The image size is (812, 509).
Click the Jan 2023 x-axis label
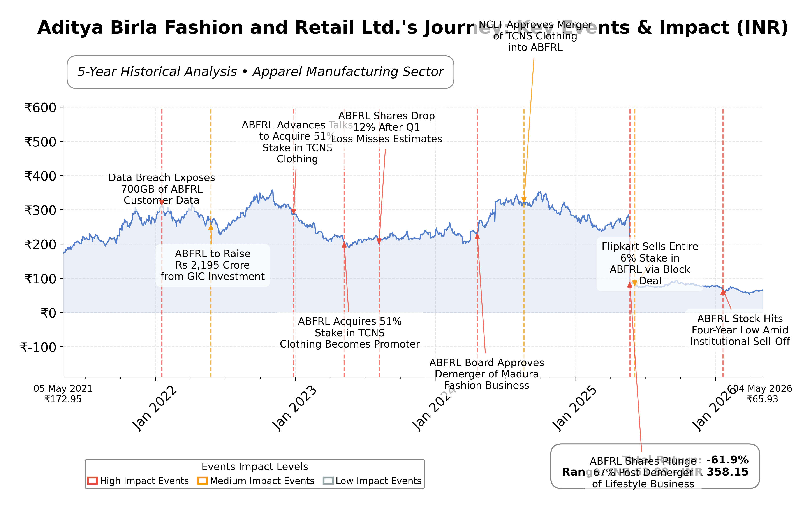tap(294, 408)
